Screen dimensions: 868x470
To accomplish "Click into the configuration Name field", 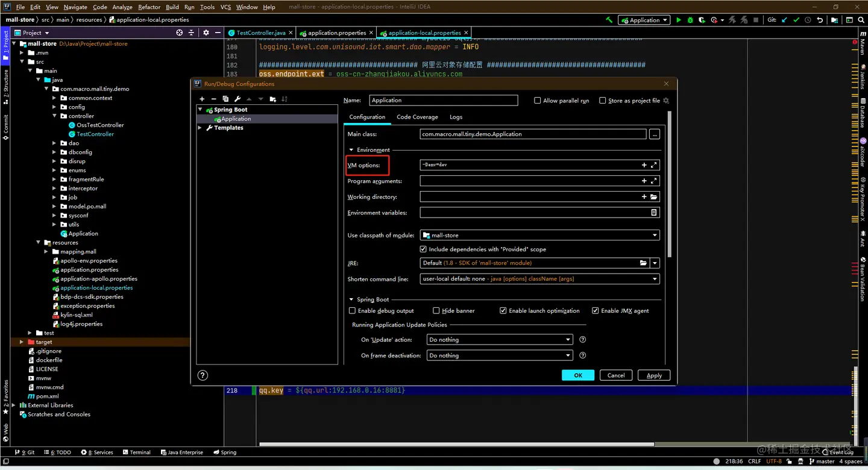I will click(x=444, y=101).
